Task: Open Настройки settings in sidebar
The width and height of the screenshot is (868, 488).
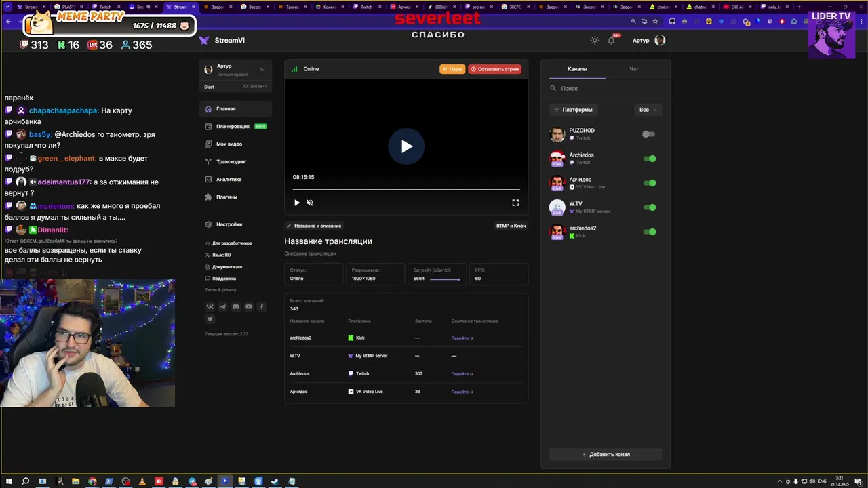Action: pos(235,224)
